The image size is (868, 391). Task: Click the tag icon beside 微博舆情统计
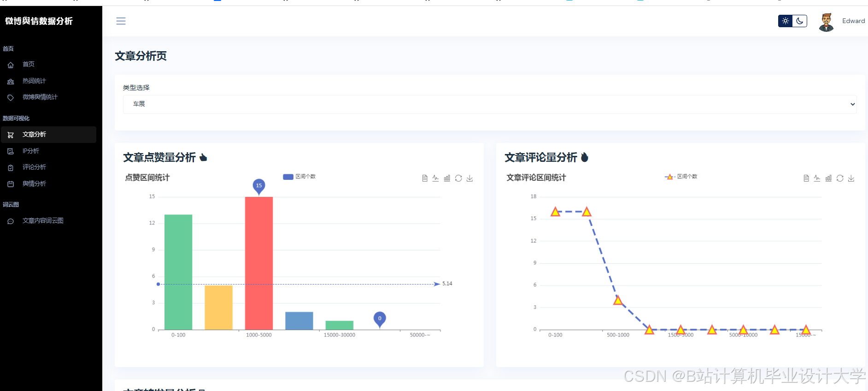coord(11,98)
